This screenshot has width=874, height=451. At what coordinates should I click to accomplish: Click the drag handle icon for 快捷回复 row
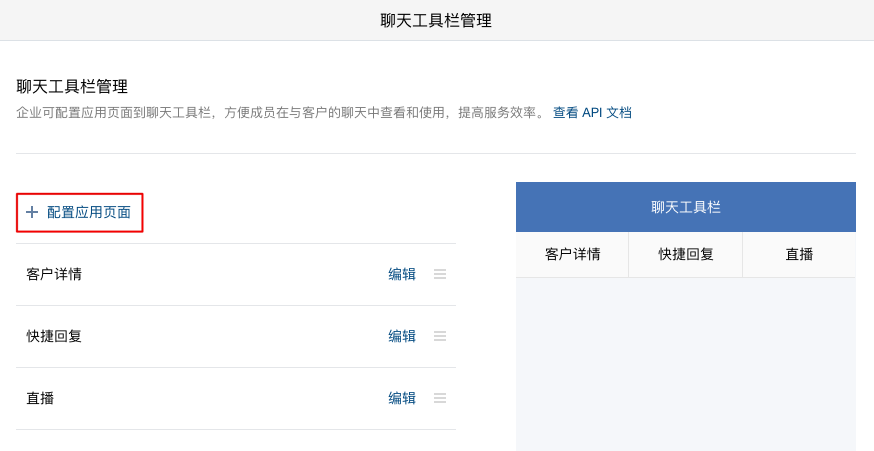[440, 336]
